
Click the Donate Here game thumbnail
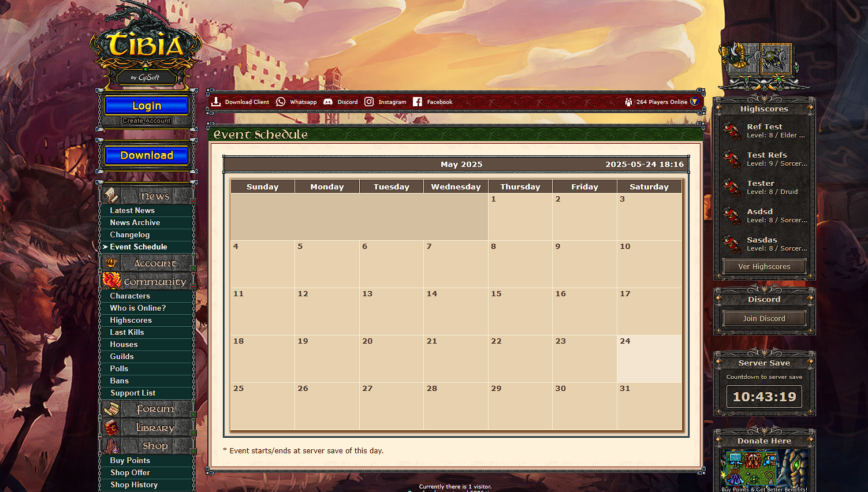point(764,468)
